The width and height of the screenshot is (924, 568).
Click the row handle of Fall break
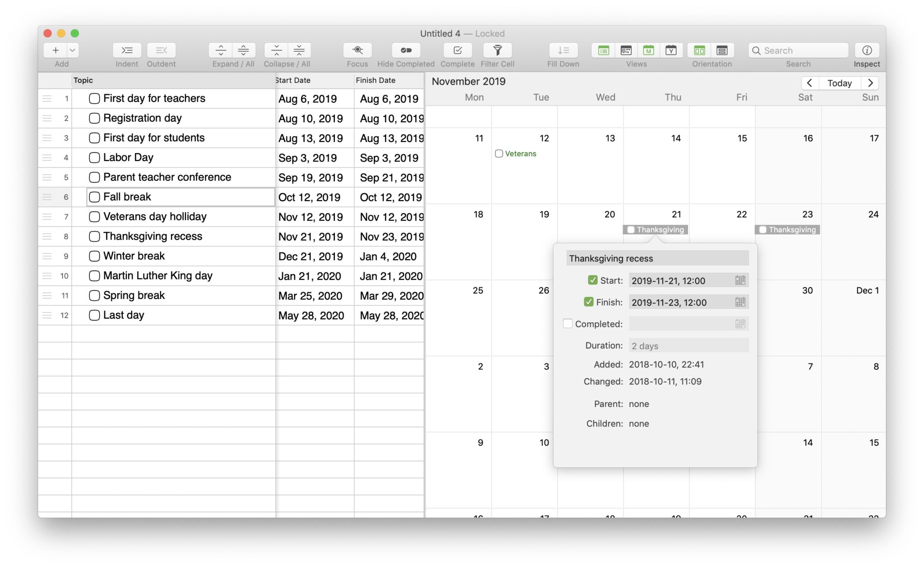coord(47,197)
